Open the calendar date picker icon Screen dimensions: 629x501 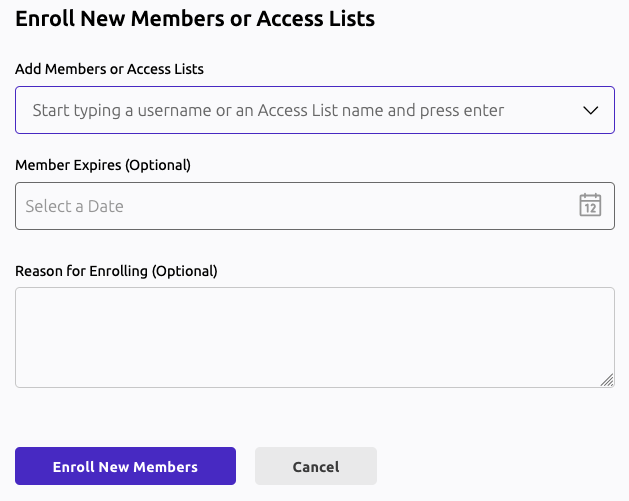[590, 206]
